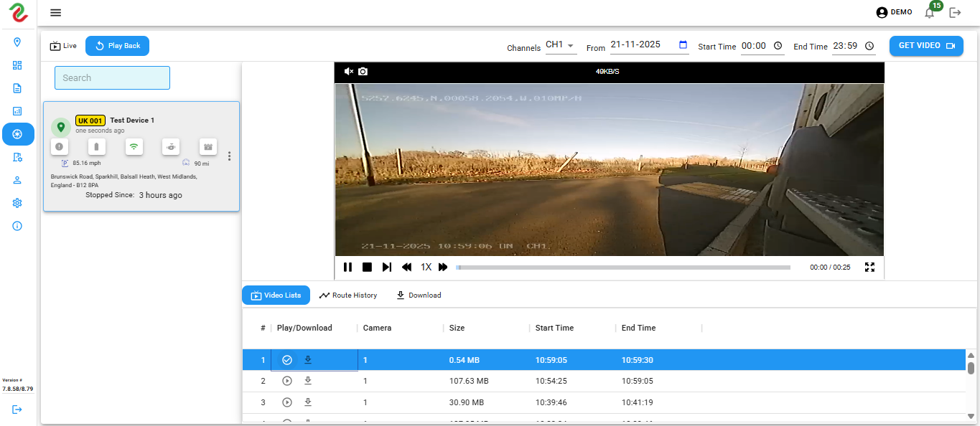Open the notifications bell

click(x=930, y=12)
